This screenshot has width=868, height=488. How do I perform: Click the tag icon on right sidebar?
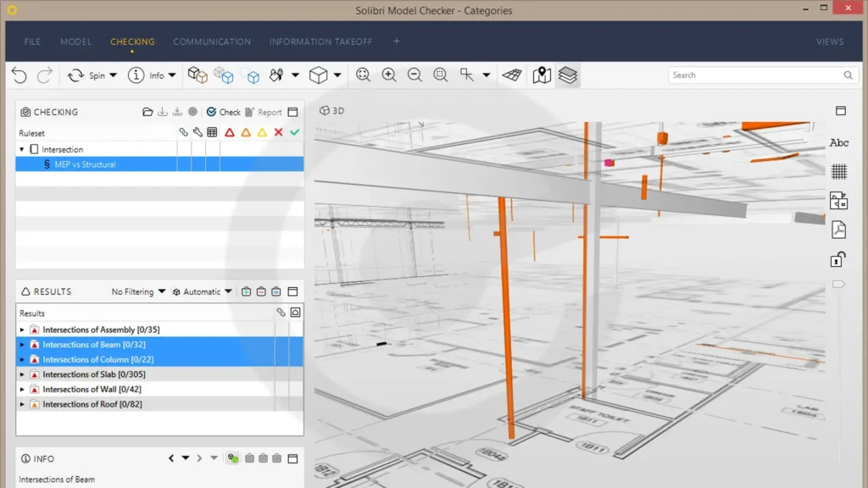click(838, 285)
